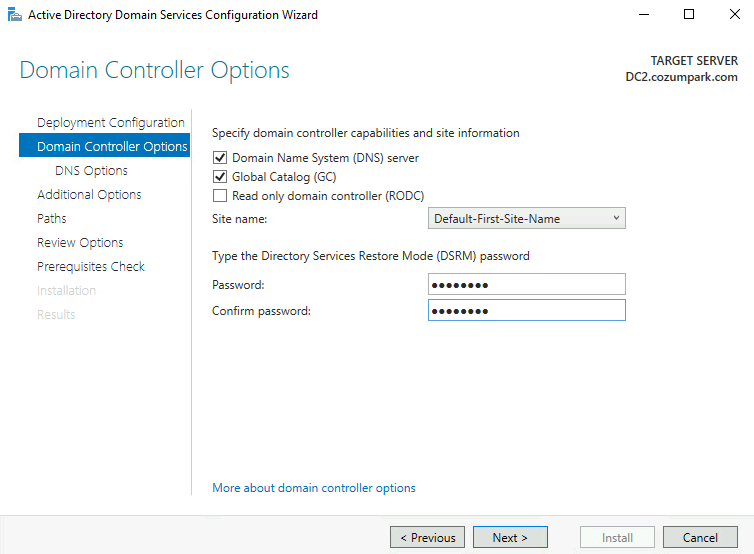Viewport: 754px width, 554px height.
Task: Click the disabled Installation step
Action: tap(66, 290)
